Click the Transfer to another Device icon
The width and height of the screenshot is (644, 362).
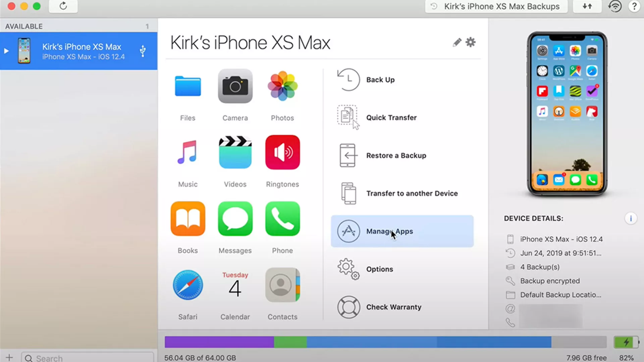pyautogui.click(x=347, y=193)
